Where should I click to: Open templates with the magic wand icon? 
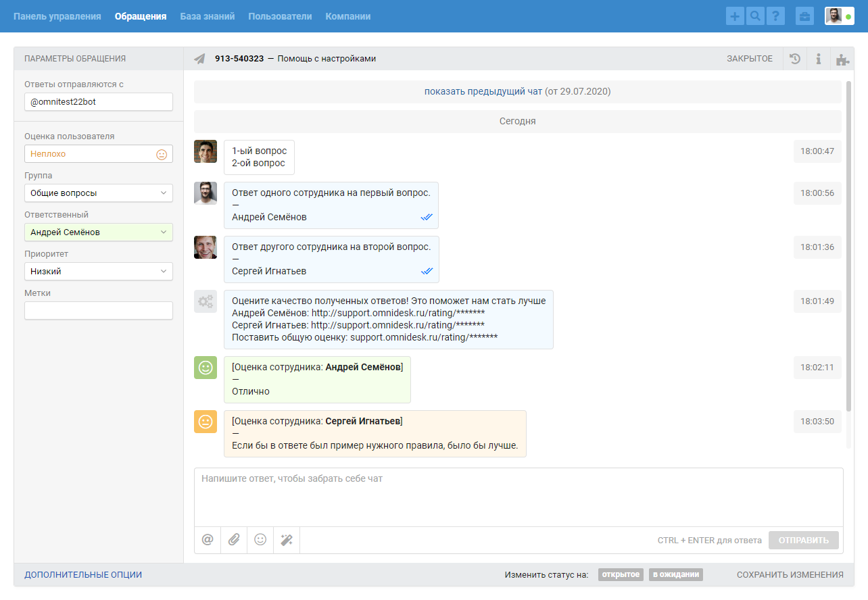tap(287, 540)
